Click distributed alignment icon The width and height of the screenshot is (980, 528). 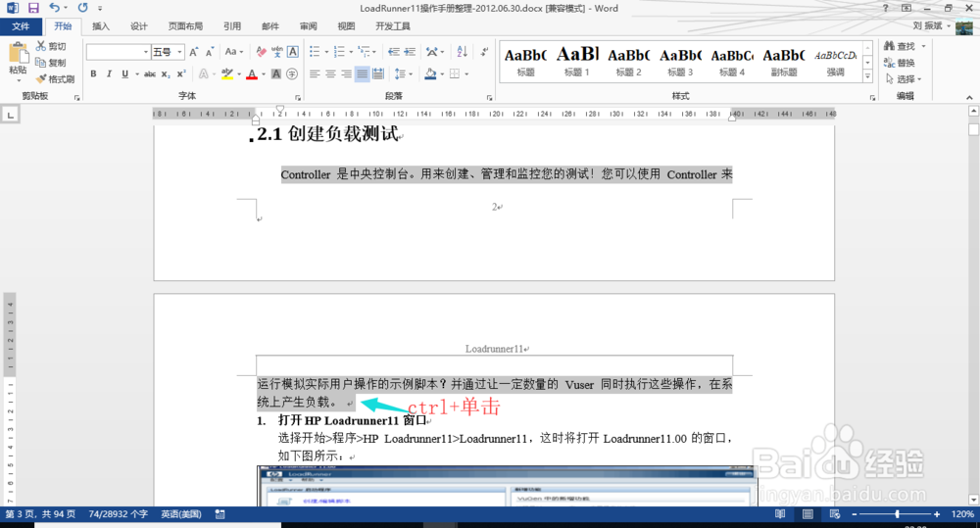[378, 73]
